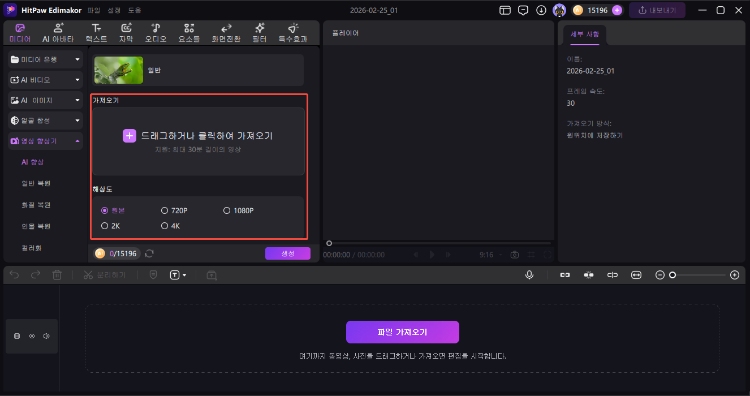Click the fit-timeline-width arrows icon

click(636, 275)
